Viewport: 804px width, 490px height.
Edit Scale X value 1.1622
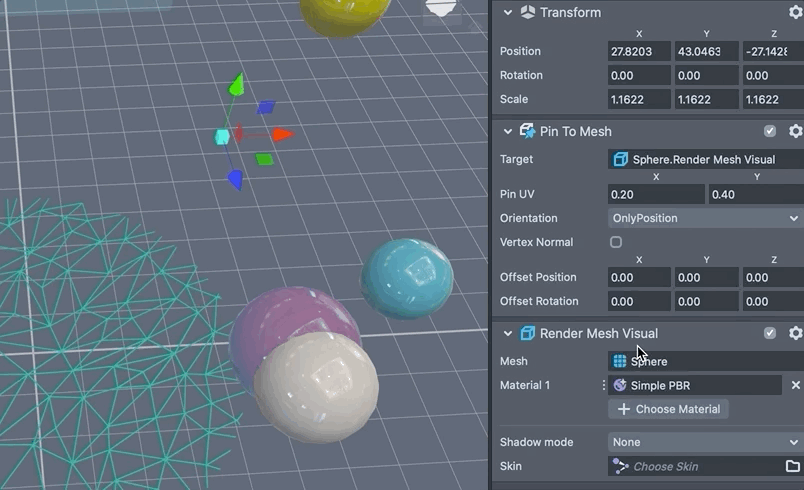click(x=639, y=99)
